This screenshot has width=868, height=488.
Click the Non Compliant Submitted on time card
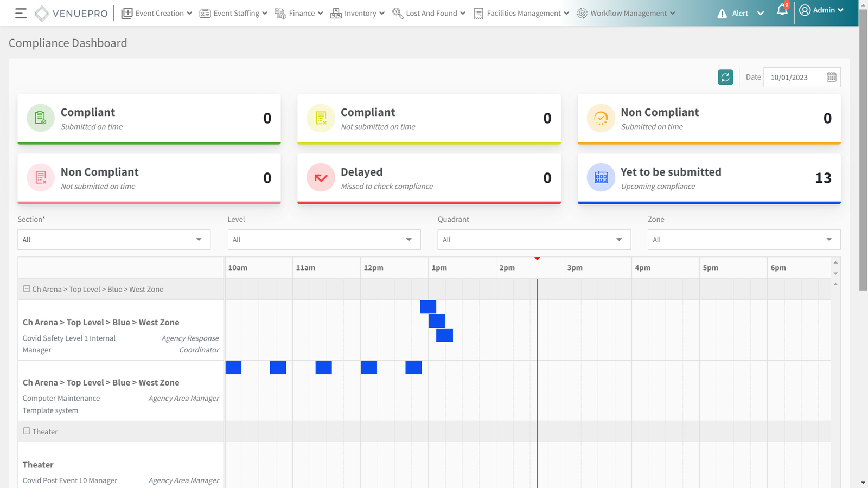click(x=709, y=119)
